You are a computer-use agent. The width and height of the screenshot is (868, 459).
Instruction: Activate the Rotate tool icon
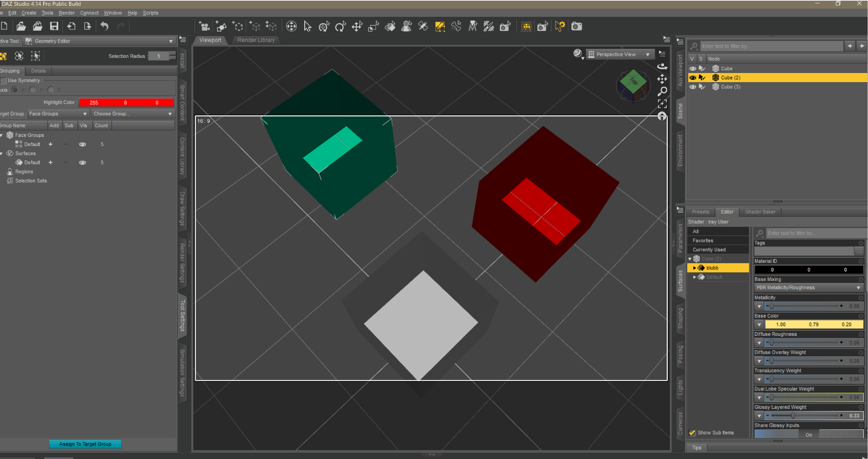pyautogui.click(x=340, y=26)
